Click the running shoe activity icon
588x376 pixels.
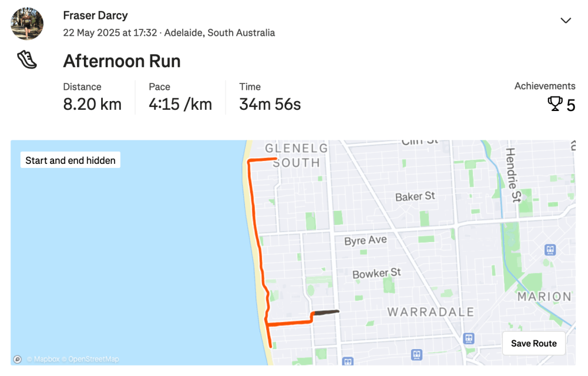26,60
